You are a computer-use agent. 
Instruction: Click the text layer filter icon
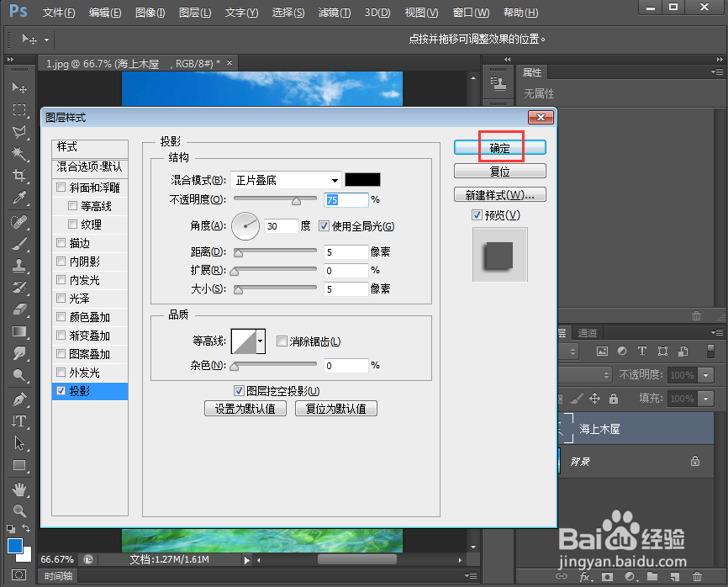(642, 351)
